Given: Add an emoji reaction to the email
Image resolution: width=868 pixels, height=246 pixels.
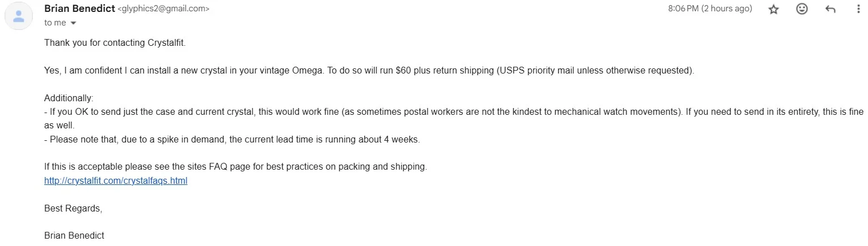Looking at the screenshot, I should click(802, 9).
